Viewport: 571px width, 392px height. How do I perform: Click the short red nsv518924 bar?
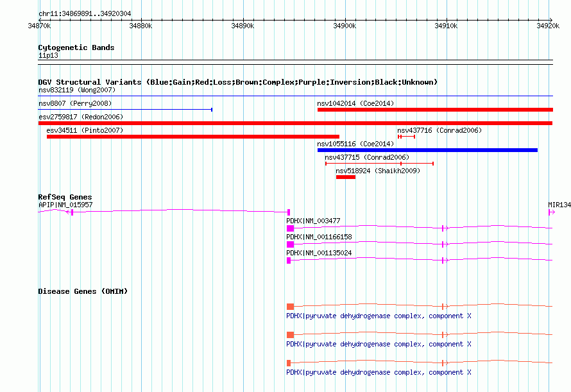click(346, 177)
